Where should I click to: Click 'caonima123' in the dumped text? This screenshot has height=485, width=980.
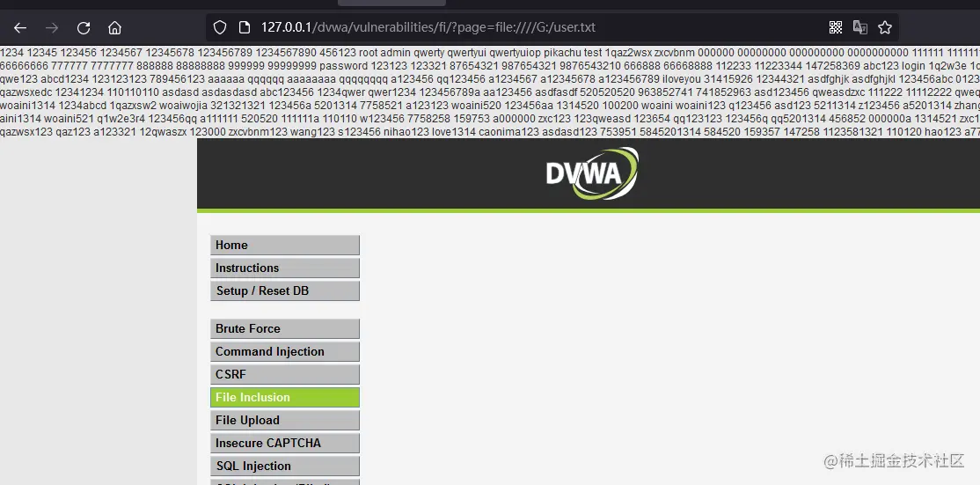tap(508, 132)
